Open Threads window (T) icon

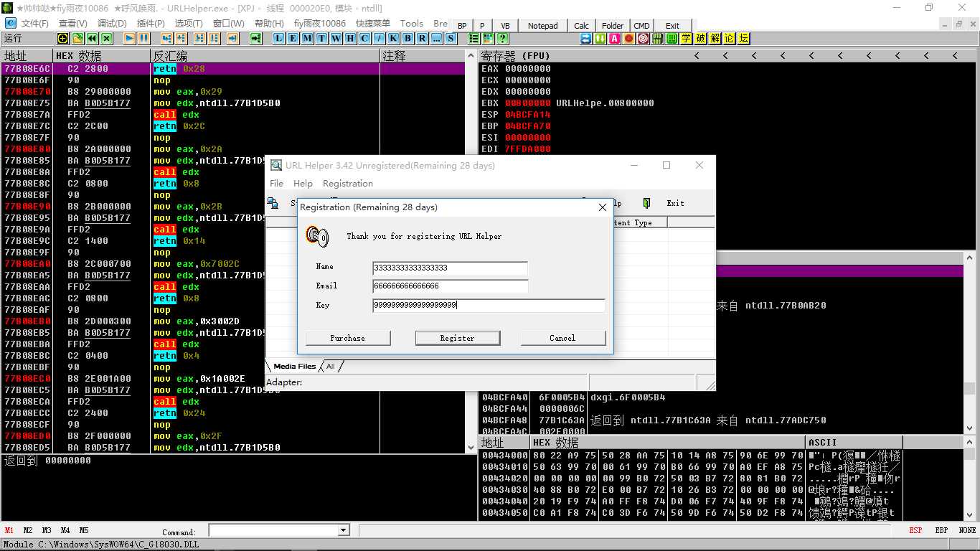point(322,39)
